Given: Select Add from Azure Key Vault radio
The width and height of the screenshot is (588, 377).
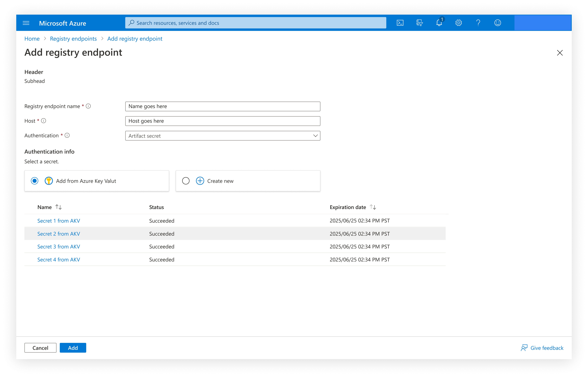Looking at the screenshot, I should coord(35,181).
